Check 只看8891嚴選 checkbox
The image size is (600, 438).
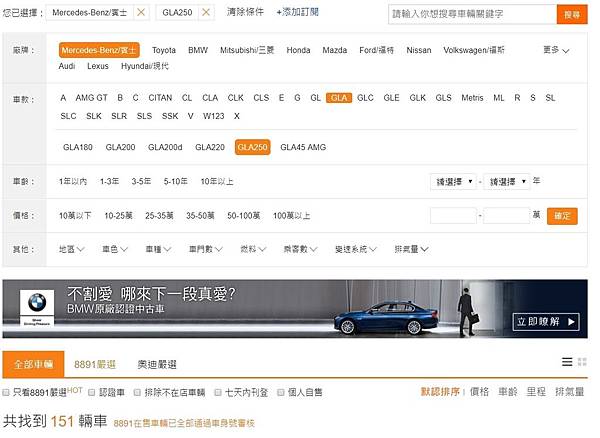tap(6, 392)
